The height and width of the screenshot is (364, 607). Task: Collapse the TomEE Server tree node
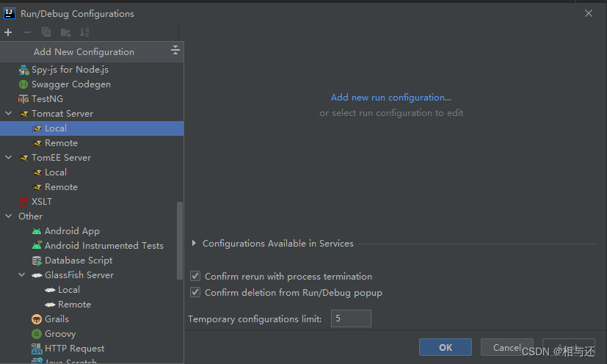[x=9, y=158]
